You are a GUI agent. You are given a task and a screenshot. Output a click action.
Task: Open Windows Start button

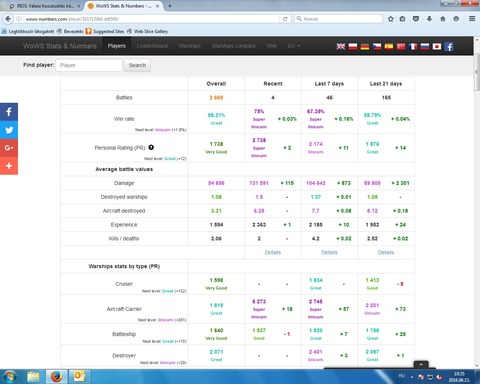(10, 377)
